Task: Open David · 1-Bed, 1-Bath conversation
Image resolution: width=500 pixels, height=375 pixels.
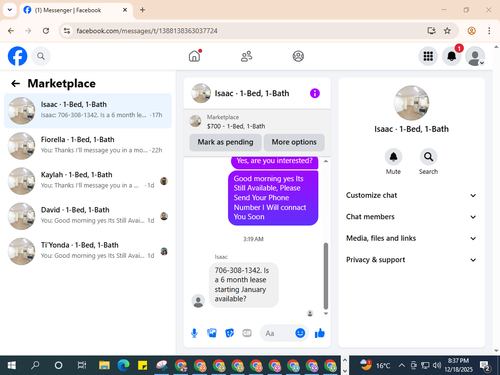Action: (88, 216)
